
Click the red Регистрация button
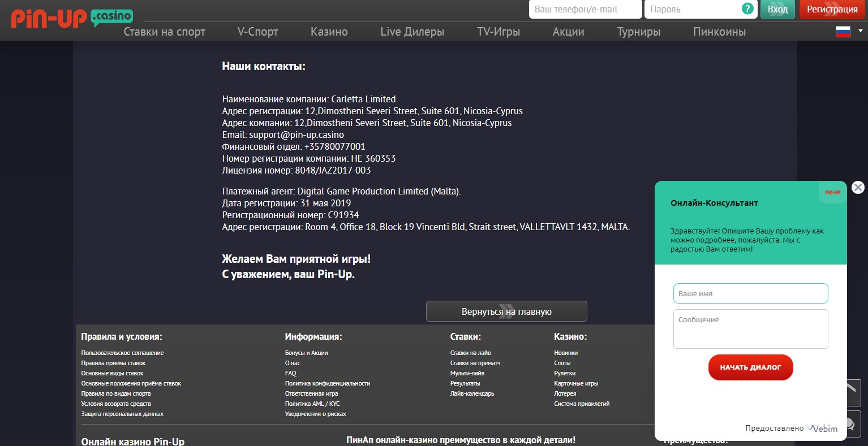832,10
